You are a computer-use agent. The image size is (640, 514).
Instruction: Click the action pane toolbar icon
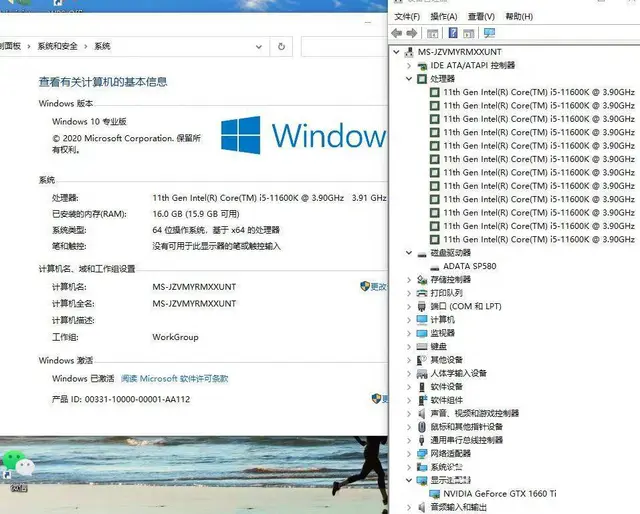[469, 33]
